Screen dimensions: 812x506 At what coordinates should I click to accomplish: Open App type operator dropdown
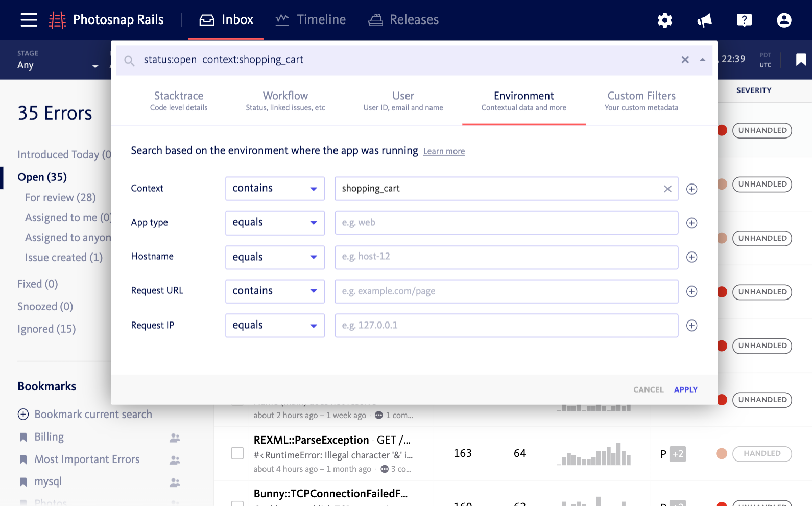pos(275,223)
